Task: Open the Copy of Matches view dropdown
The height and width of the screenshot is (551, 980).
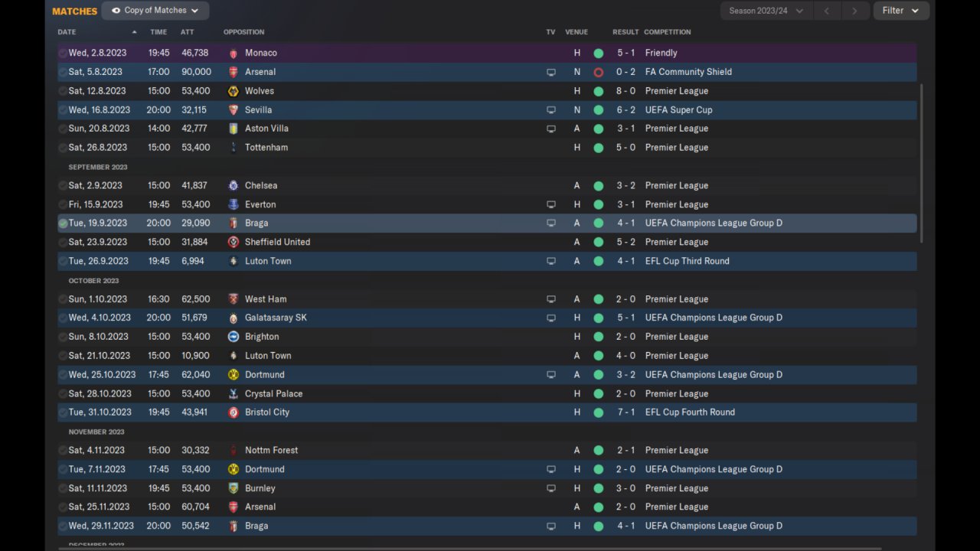Action: point(155,11)
